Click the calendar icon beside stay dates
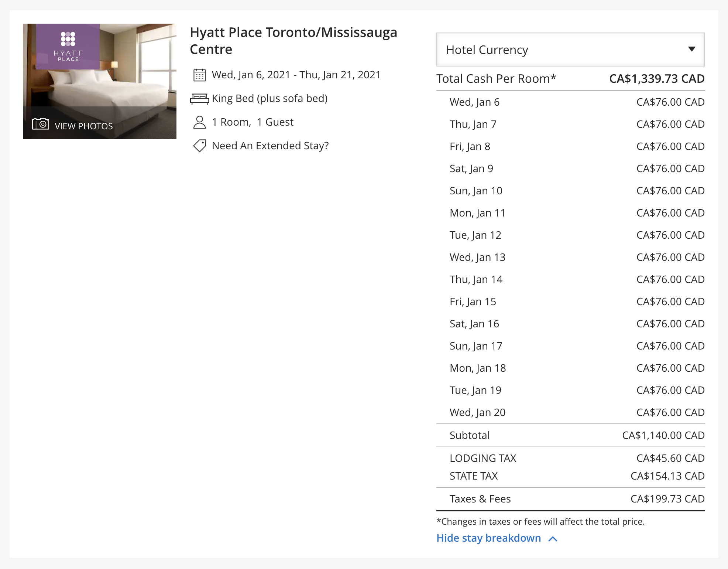The width and height of the screenshot is (728, 569). pos(199,75)
